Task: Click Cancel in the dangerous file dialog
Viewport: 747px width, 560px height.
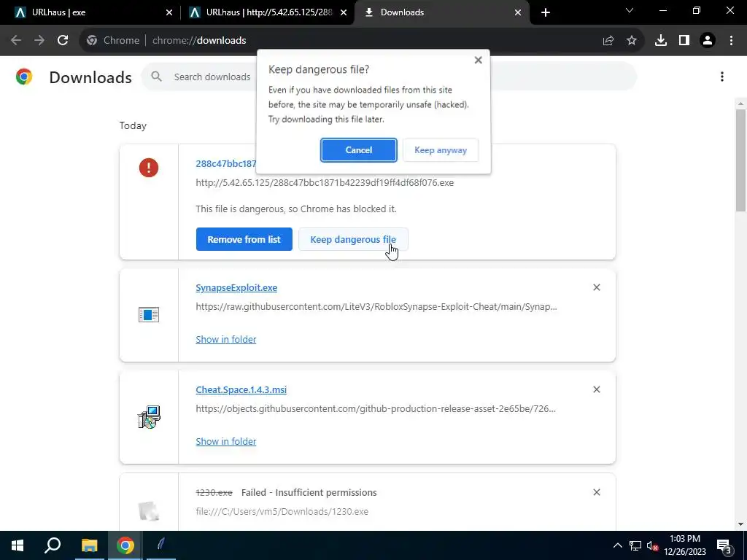Action: point(358,150)
